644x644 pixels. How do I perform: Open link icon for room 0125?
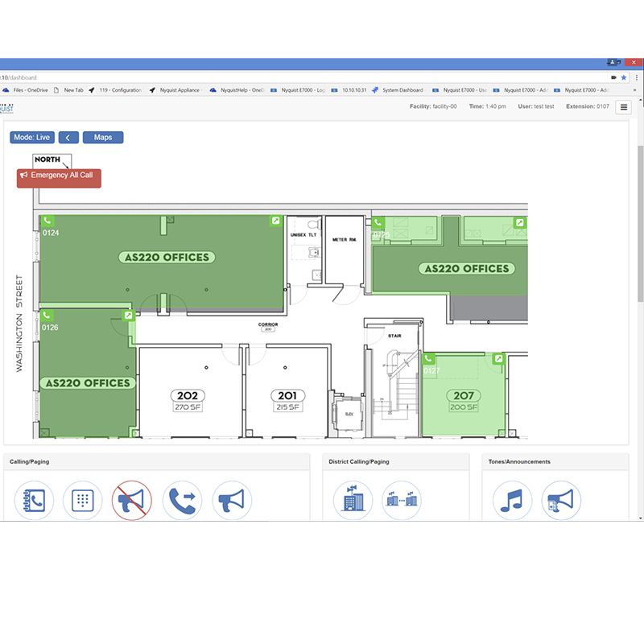pyautogui.click(x=519, y=222)
